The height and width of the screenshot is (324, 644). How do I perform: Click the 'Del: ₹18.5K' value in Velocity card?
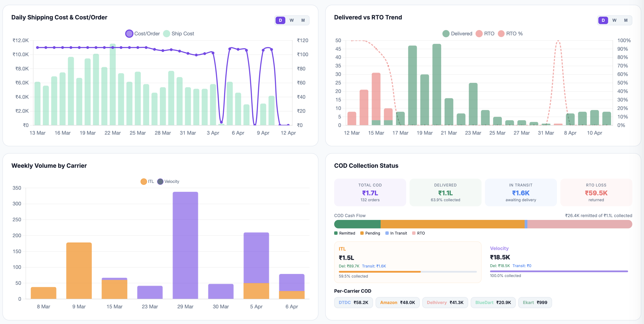click(500, 266)
